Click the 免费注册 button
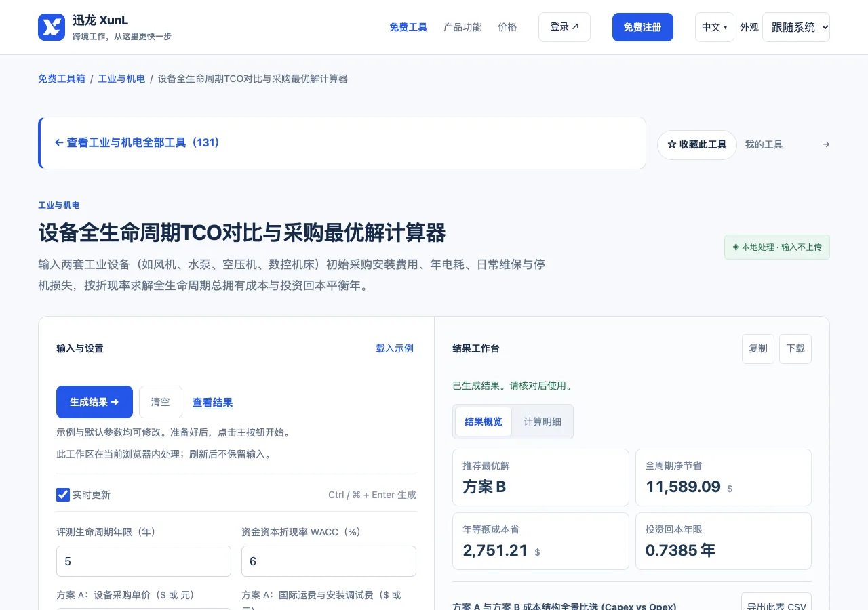 [643, 27]
